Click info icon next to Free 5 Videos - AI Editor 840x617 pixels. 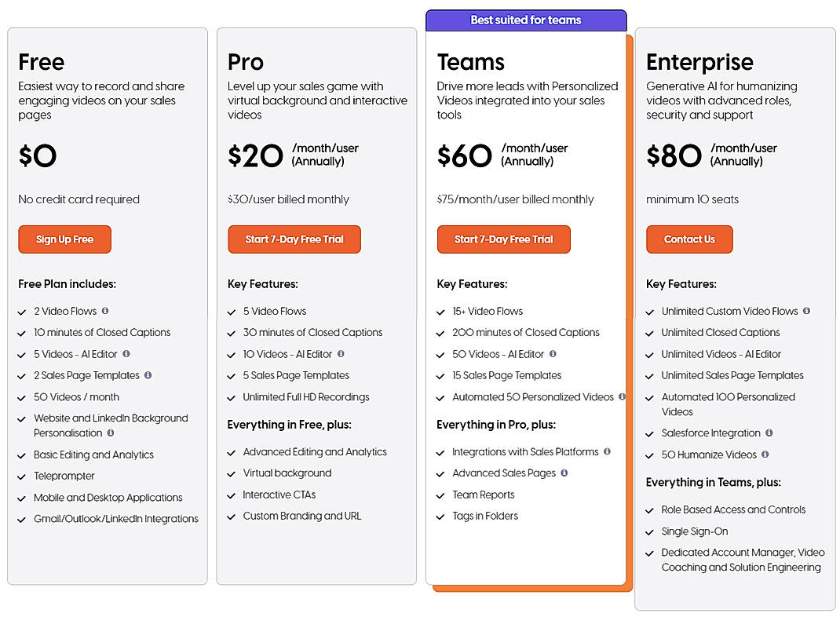coord(126,354)
